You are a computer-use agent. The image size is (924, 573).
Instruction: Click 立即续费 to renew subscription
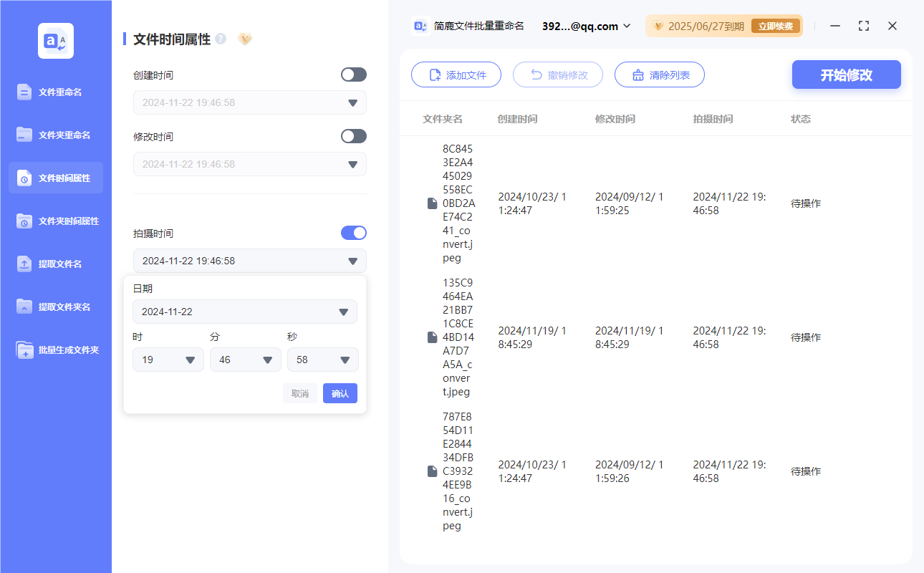coord(776,24)
